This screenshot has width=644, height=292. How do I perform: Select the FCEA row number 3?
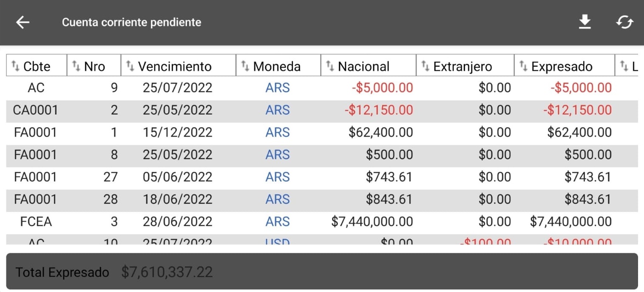(x=322, y=222)
